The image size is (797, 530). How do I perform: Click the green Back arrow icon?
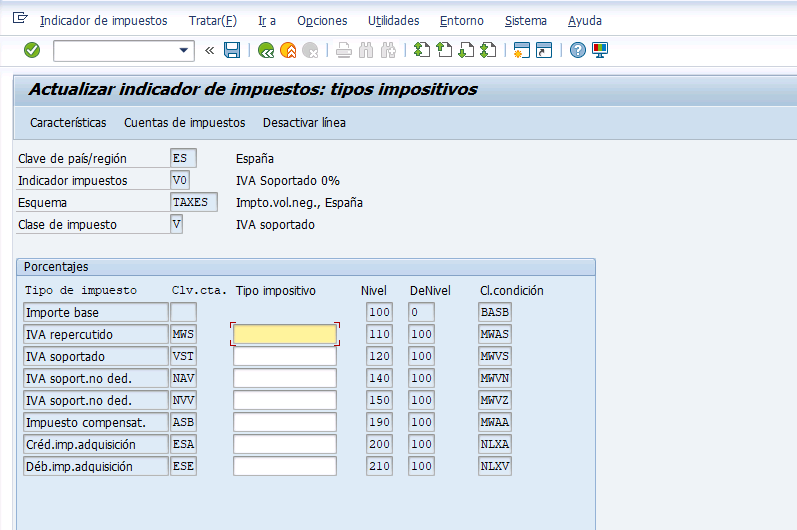pyautogui.click(x=266, y=50)
